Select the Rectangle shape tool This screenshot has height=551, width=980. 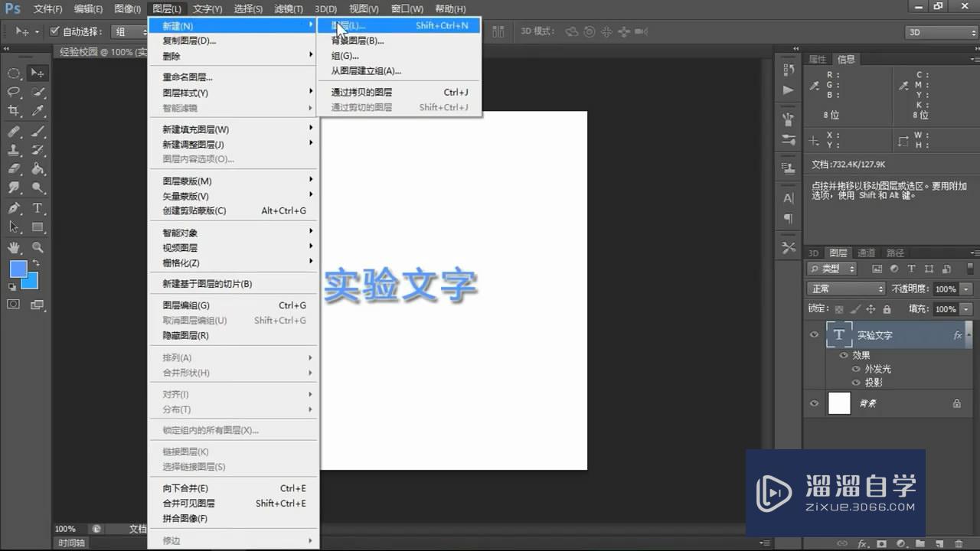pyautogui.click(x=38, y=227)
